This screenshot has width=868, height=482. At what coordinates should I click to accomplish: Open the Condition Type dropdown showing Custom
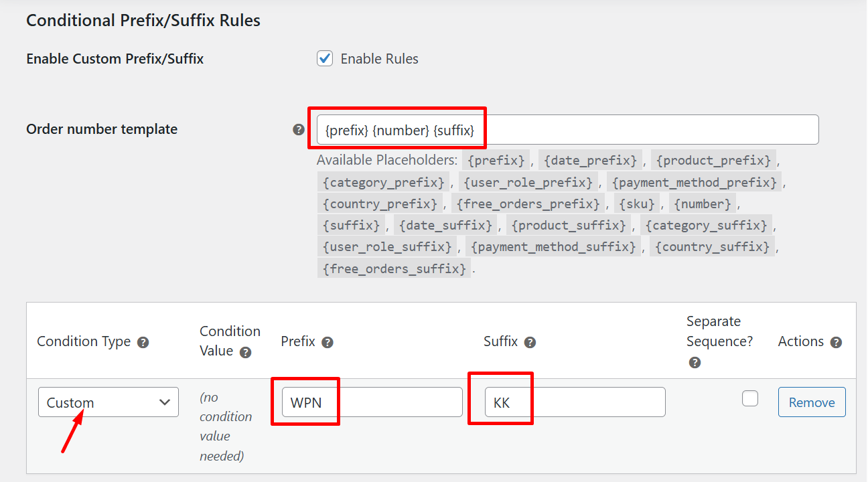click(x=108, y=402)
